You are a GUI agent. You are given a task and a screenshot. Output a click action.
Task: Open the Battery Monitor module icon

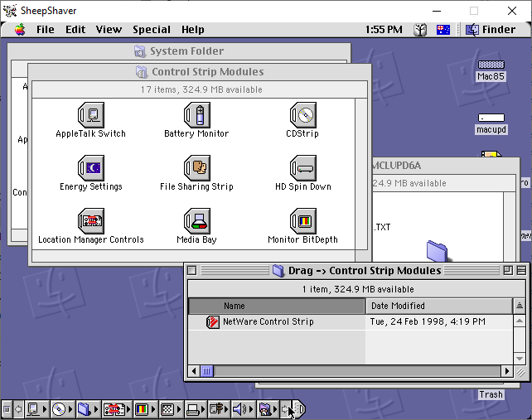[x=196, y=115]
